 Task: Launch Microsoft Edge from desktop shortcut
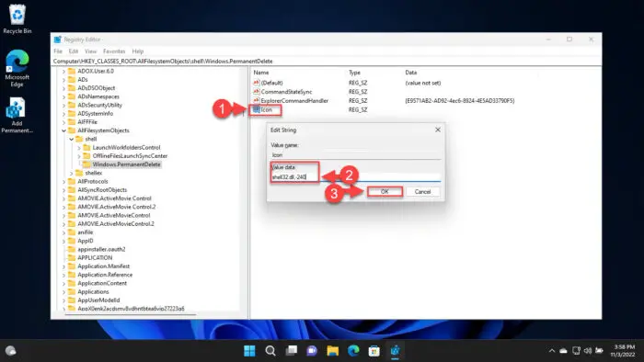[17, 68]
